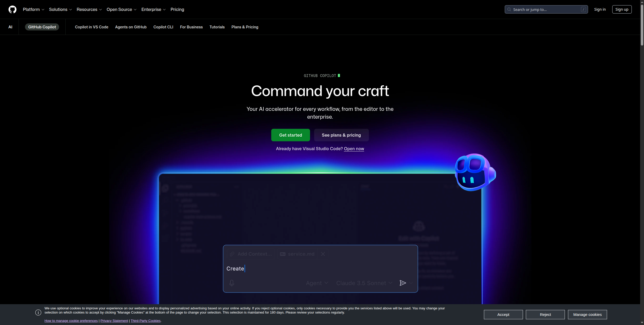Open the Enterprise dropdown
The width and height of the screenshot is (644, 325).
tap(154, 9)
